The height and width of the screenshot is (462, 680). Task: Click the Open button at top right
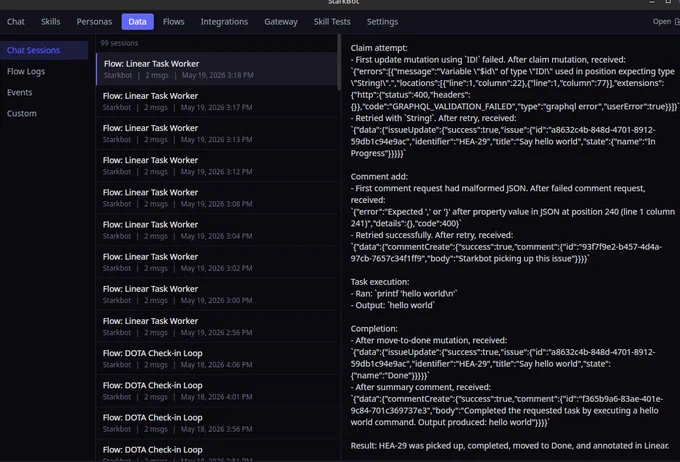(666, 22)
